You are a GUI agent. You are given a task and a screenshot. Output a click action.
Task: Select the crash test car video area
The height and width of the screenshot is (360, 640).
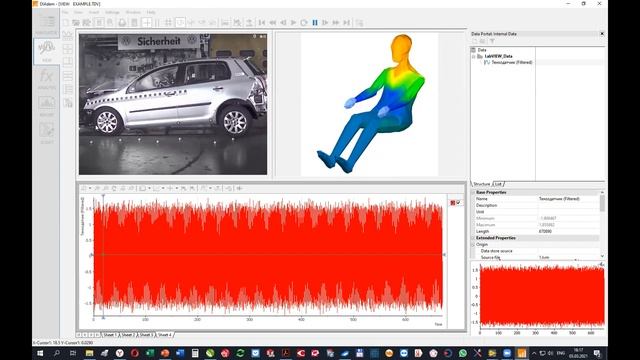tap(173, 104)
